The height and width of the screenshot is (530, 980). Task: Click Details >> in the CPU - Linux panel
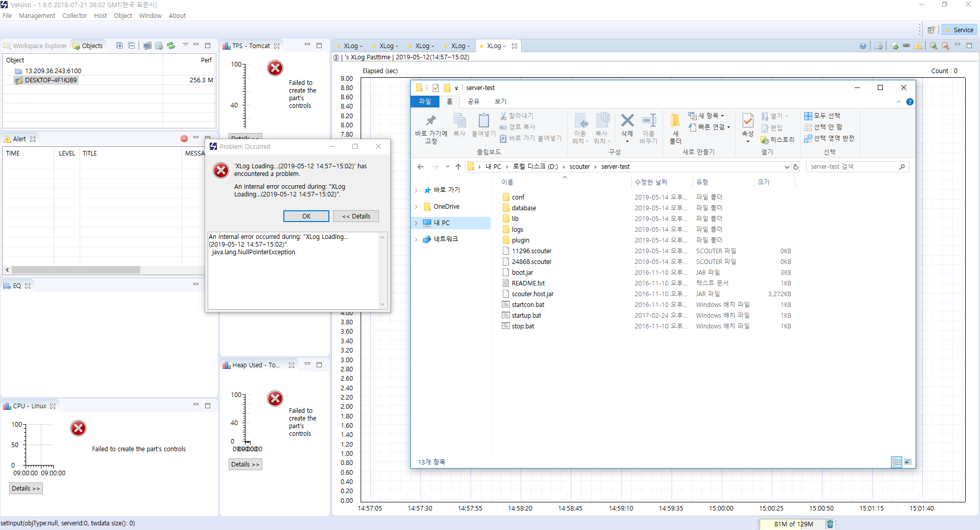[26, 488]
